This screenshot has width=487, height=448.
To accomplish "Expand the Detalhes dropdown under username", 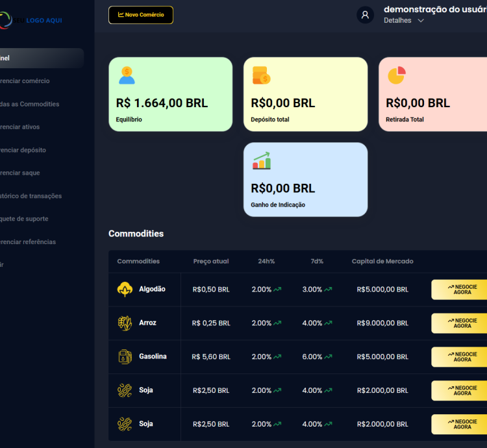I will pos(404,21).
